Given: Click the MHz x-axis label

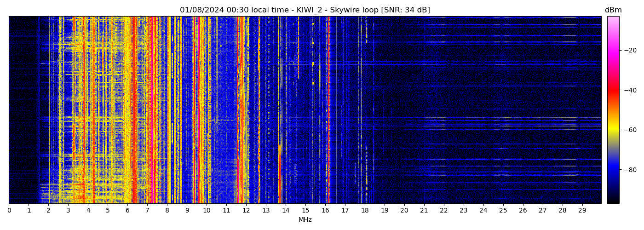Looking at the screenshot, I should click(x=305, y=220).
